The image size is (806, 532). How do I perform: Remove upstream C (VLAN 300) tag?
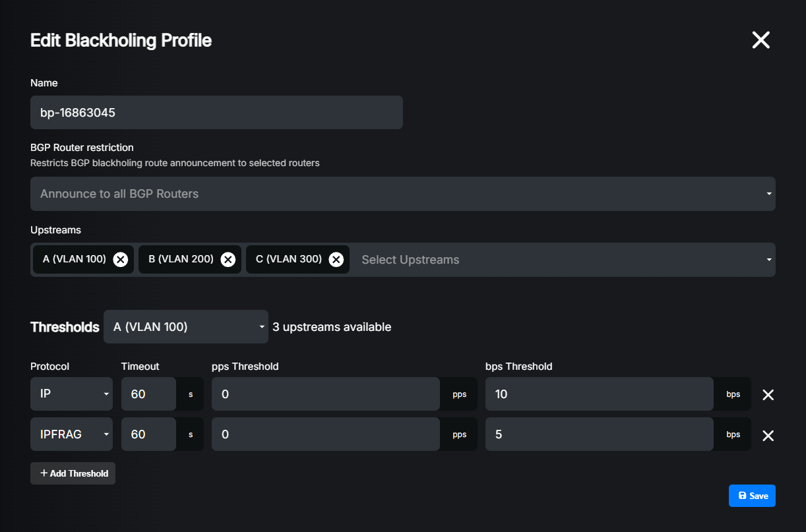point(336,260)
